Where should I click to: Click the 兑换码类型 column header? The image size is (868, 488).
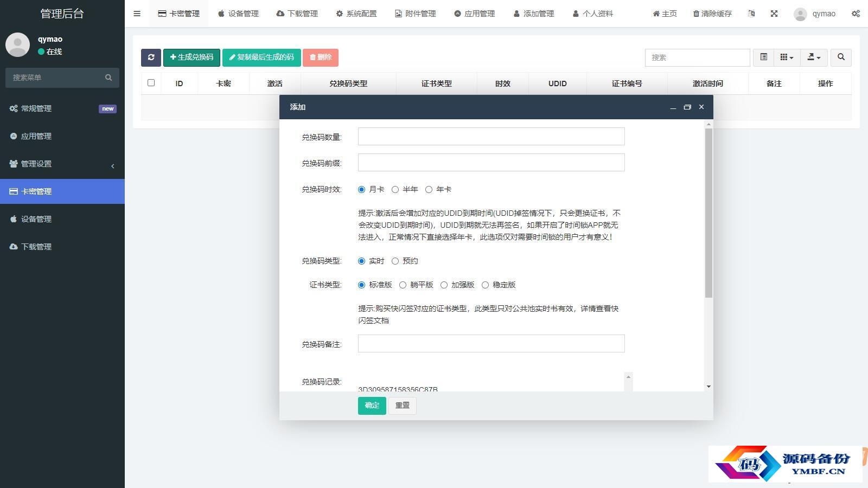point(348,84)
